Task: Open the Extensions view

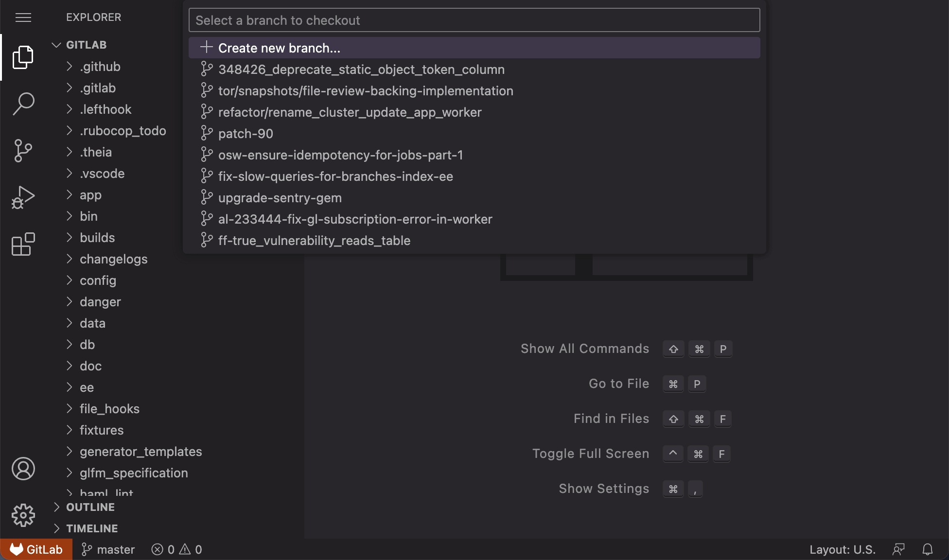Action: click(23, 245)
